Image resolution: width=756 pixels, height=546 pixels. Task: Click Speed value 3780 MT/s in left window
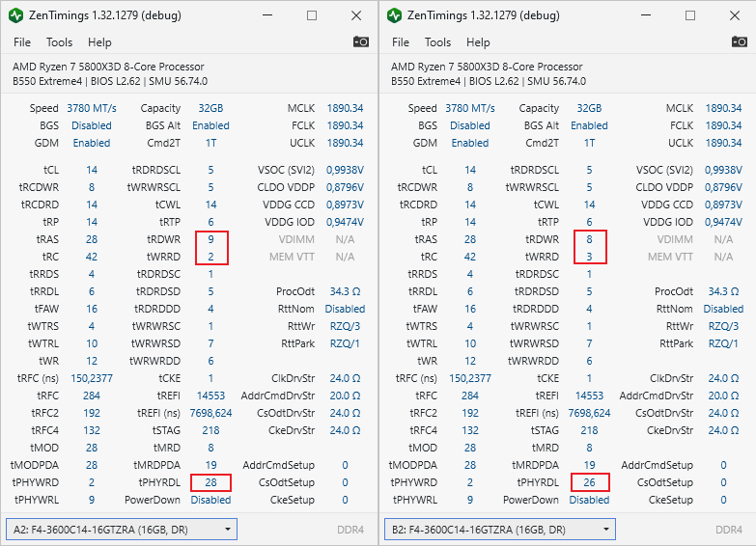[92, 108]
